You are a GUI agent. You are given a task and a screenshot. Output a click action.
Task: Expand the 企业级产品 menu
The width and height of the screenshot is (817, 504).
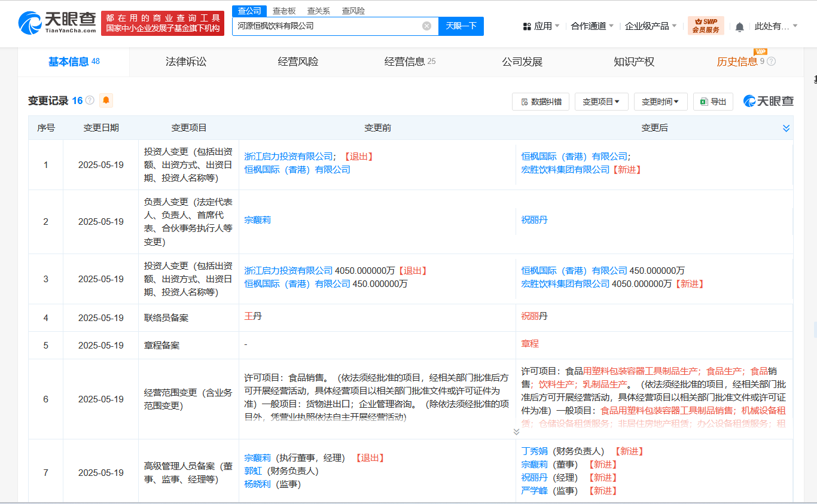click(x=651, y=26)
